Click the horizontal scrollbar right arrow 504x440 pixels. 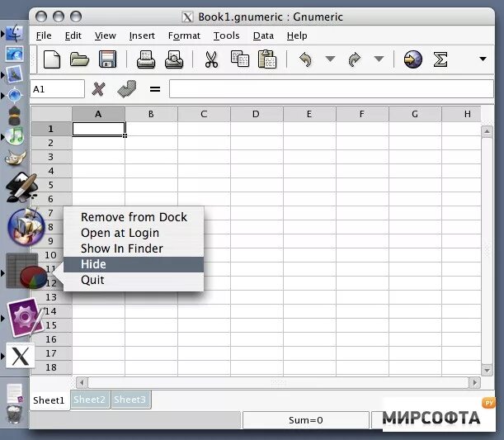click(475, 383)
